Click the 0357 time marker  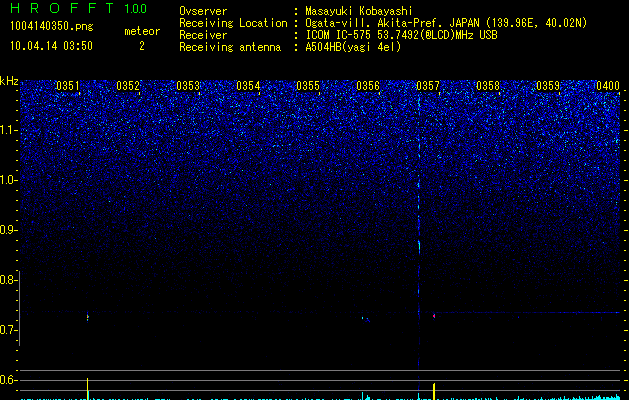coord(428,86)
